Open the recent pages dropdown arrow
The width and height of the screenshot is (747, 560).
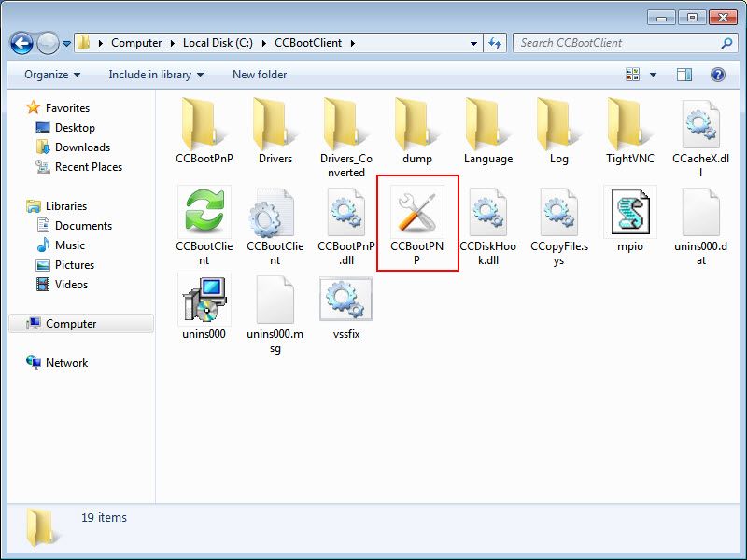pyautogui.click(x=66, y=43)
